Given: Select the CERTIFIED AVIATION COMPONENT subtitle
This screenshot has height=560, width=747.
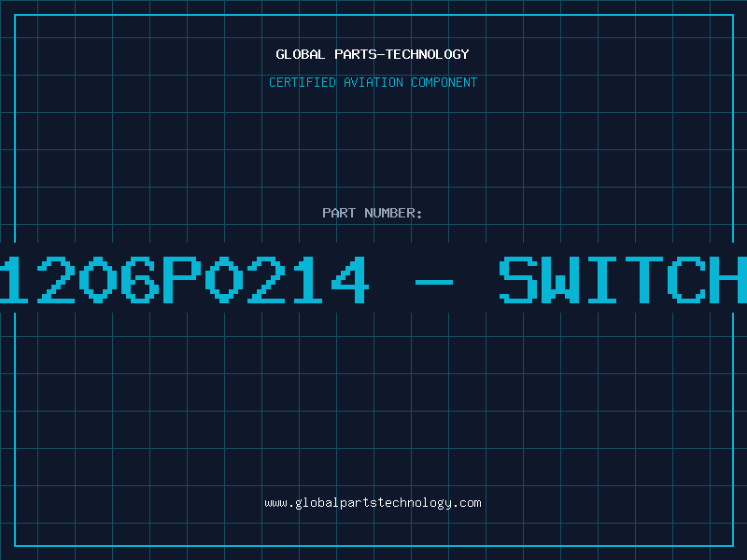Looking at the screenshot, I should 373,82.
